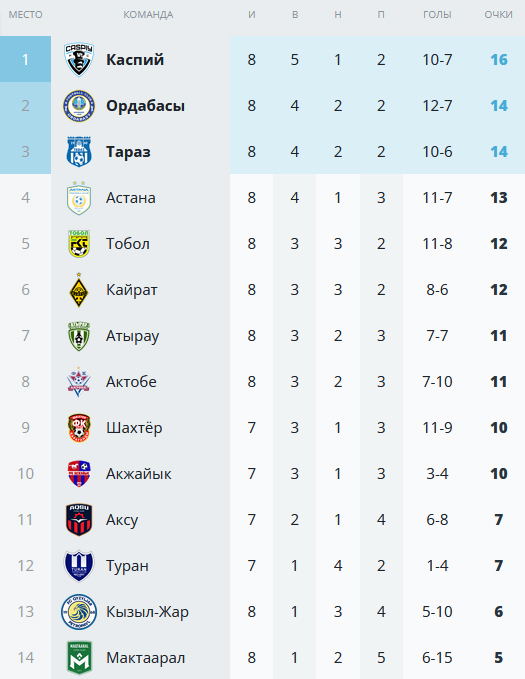This screenshot has height=679, width=525.
Task: Click the ГОЛЫ column header
Action: [x=437, y=15]
